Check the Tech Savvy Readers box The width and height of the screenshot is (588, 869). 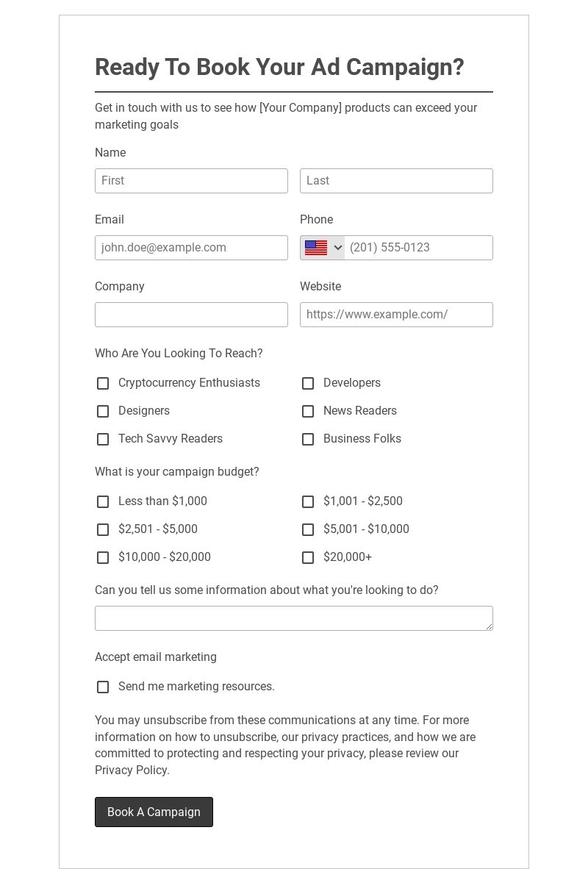pos(103,439)
